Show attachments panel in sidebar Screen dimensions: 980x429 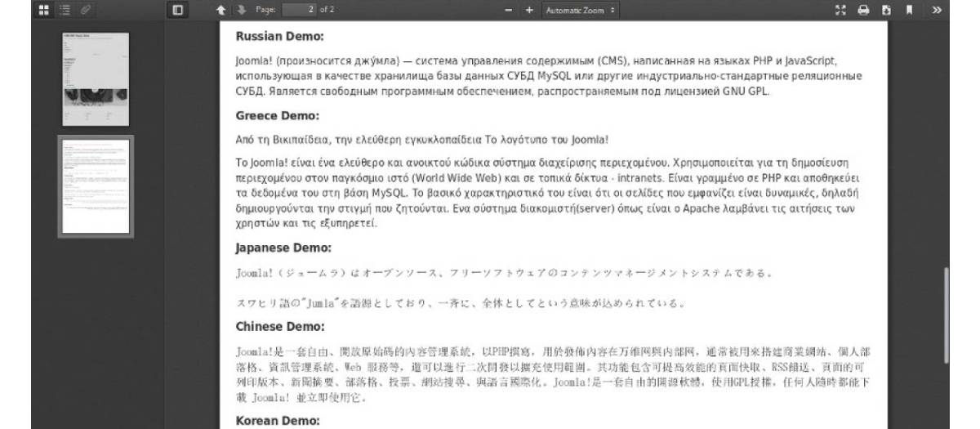[84, 10]
